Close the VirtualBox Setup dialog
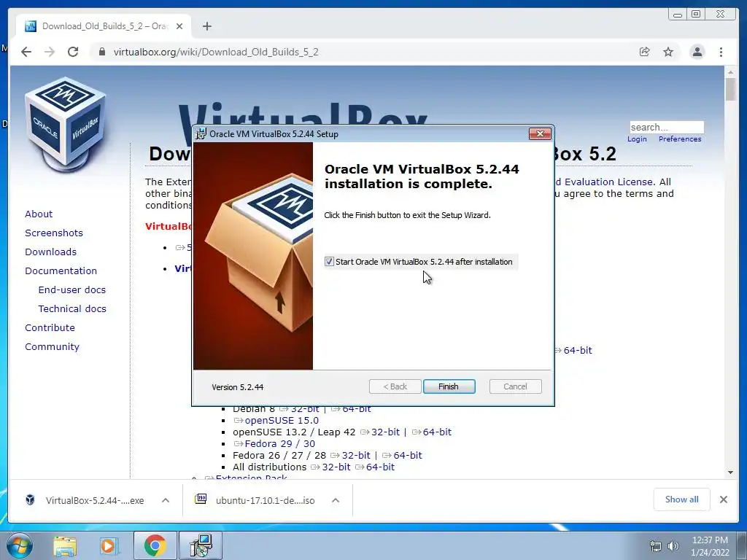The height and width of the screenshot is (560, 747). (x=541, y=134)
